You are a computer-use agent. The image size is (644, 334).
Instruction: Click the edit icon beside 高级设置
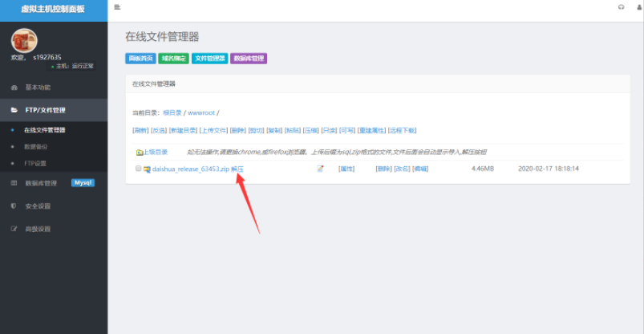14,229
